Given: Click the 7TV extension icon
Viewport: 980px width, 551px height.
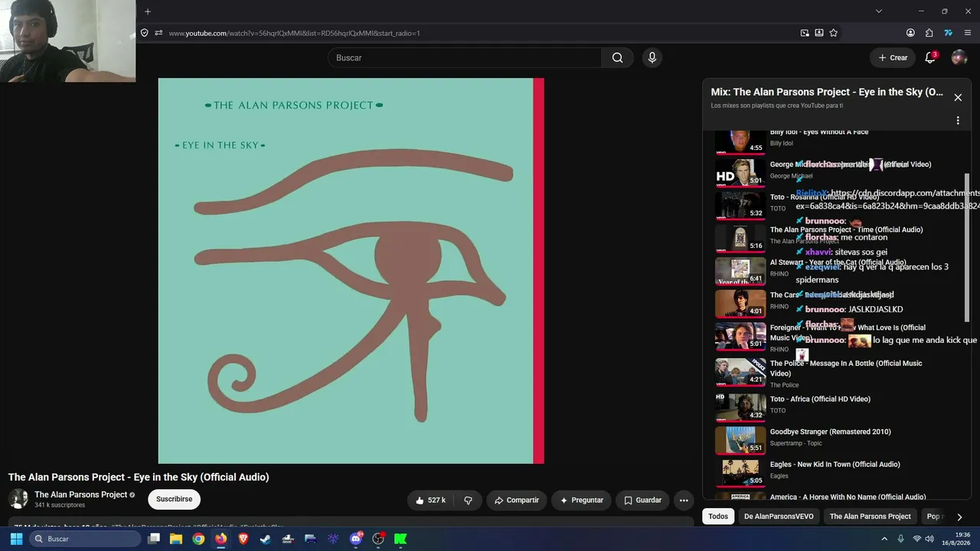Looking at the screenshot, I should [x=948, y=33].
